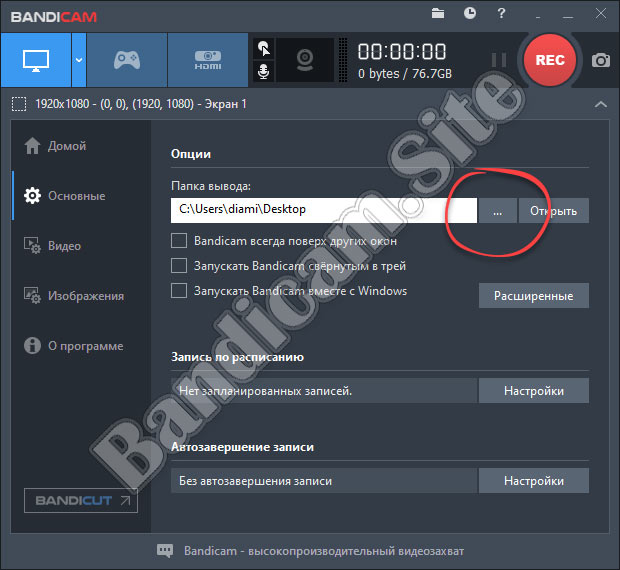Click the 00:00:00 recording timer
The width and height of the screenshot is (620, 570).
tap(402, 52)
